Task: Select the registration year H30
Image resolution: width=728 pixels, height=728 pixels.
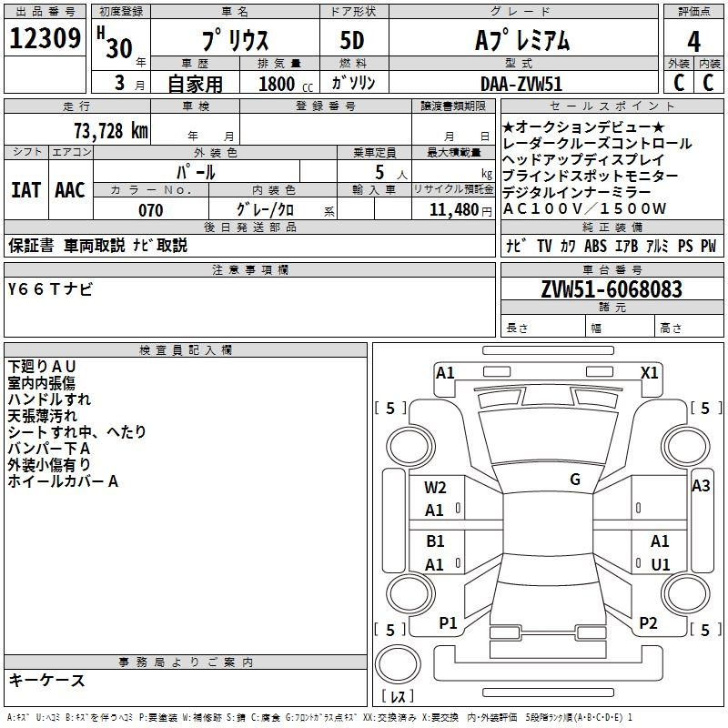Action: coord(115,43)
